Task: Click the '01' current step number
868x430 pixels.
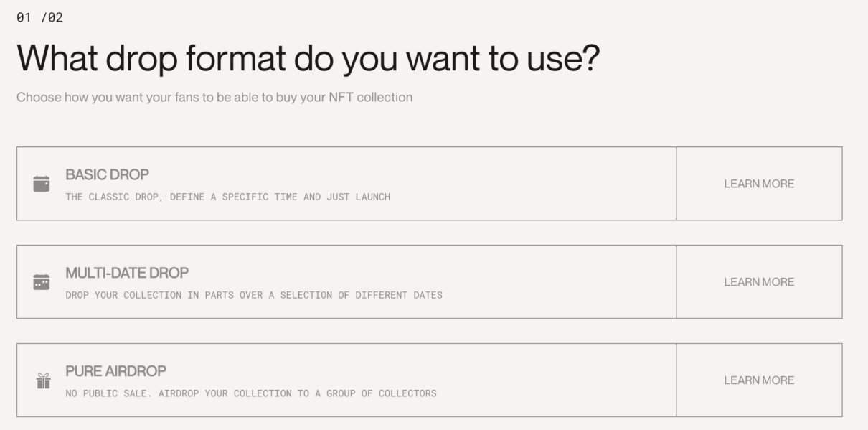Action: point(23,17)
